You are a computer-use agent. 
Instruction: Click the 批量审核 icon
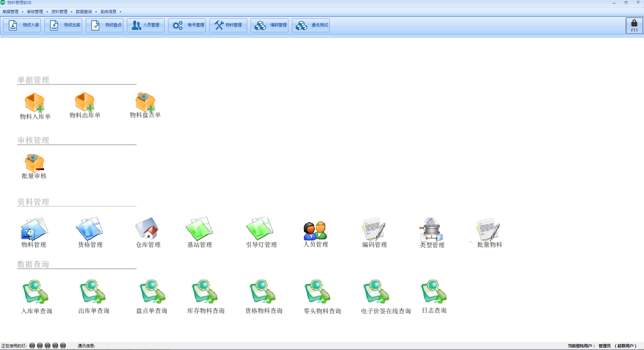(x=34, y=163)
